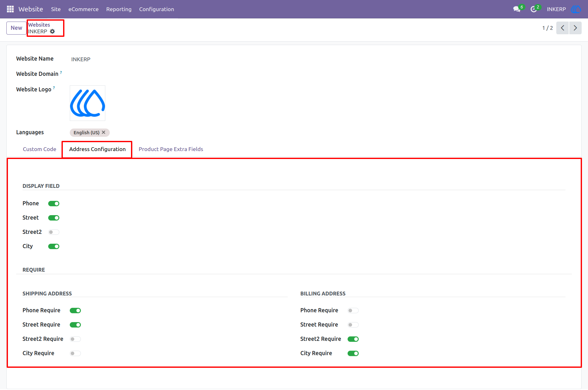
Task: Open the apps grid menu icon
Action: tap(10, 9)
